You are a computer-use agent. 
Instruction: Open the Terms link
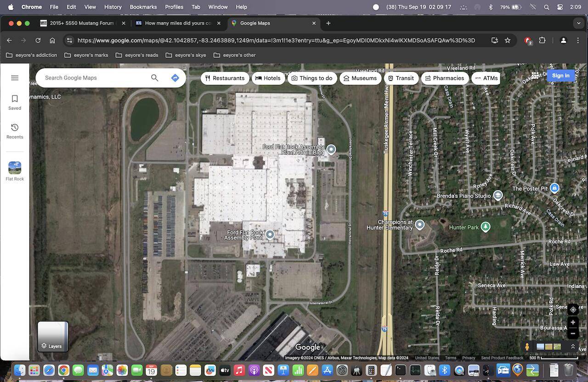tap(450, 358)
